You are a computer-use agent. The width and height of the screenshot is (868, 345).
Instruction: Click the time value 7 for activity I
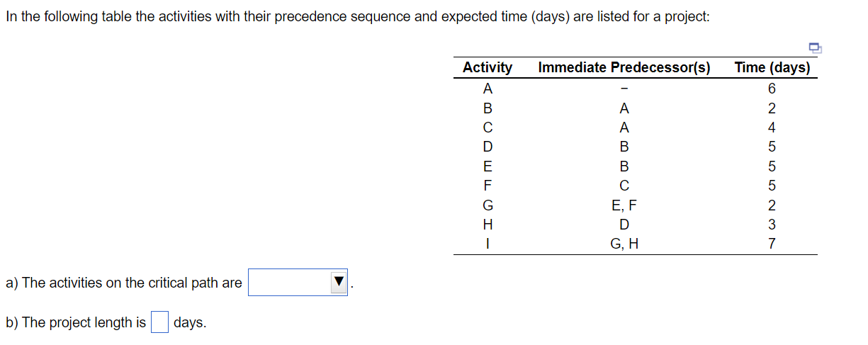tap(772, 244)
